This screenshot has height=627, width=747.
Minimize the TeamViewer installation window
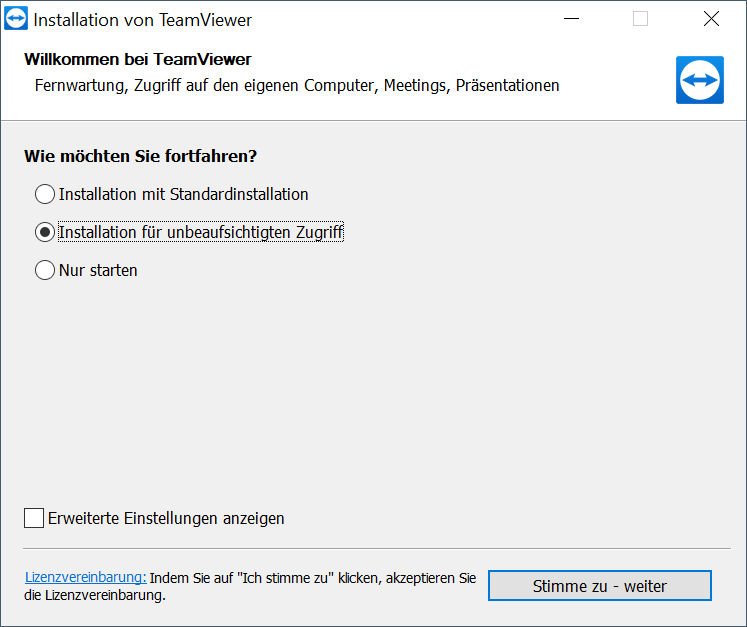(571, 19)
